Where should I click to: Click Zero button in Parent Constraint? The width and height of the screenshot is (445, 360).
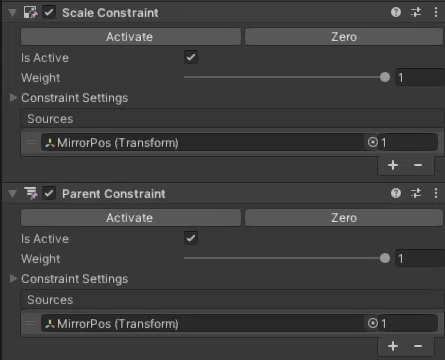(344, 218)
